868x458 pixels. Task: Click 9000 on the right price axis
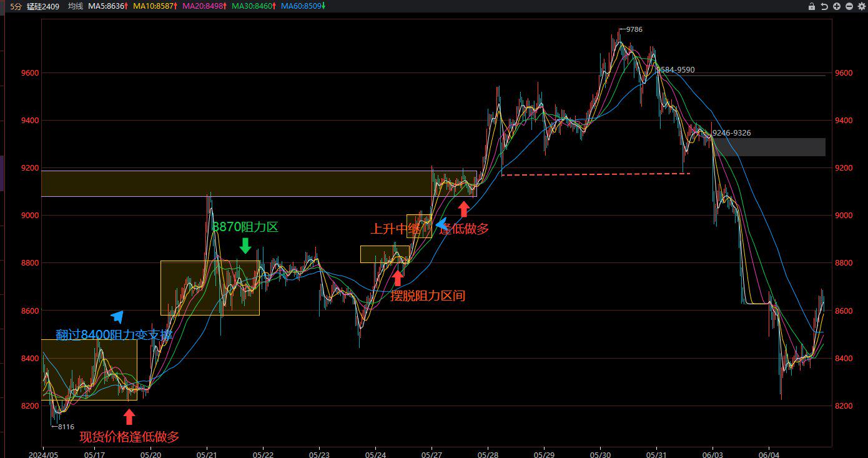click(843, 216)
